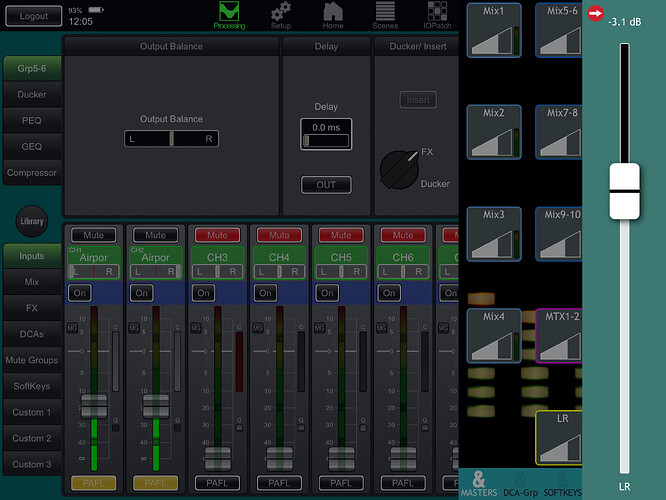Screen dimensions: 666x500
Task: Click the Output Balance L-R slider
Action: [172, 139]
